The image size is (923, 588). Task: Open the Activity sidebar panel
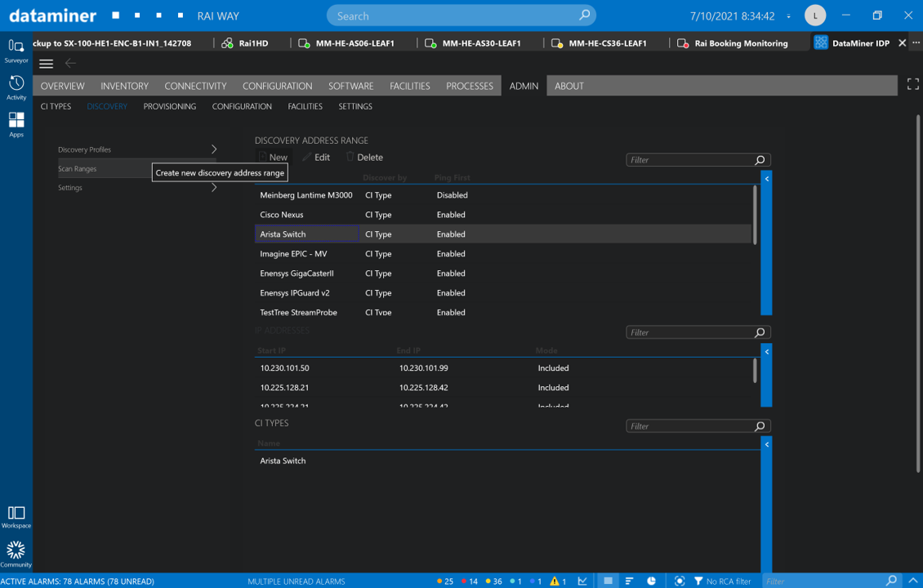point(16,87)
